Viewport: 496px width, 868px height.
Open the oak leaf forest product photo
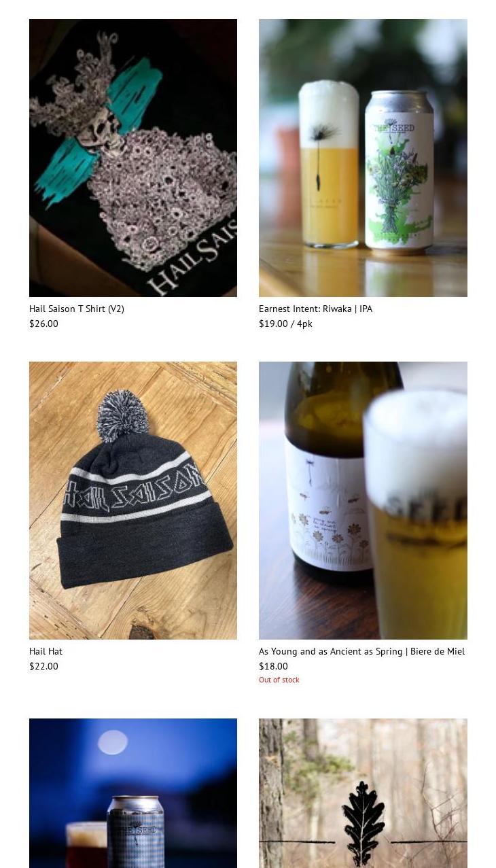[363, 793]
